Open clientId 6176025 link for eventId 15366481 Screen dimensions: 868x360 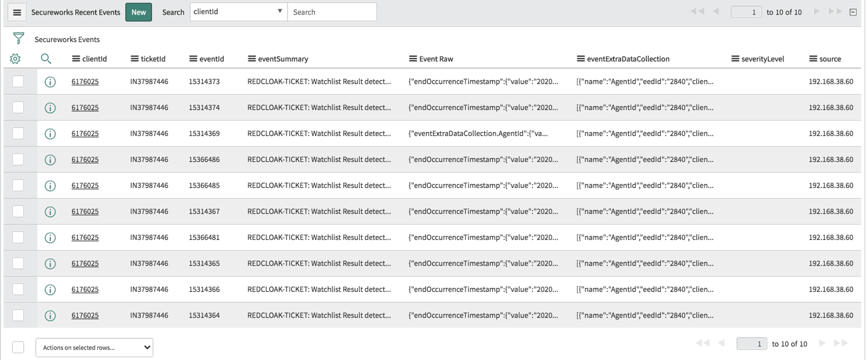(x=85, y=238)
